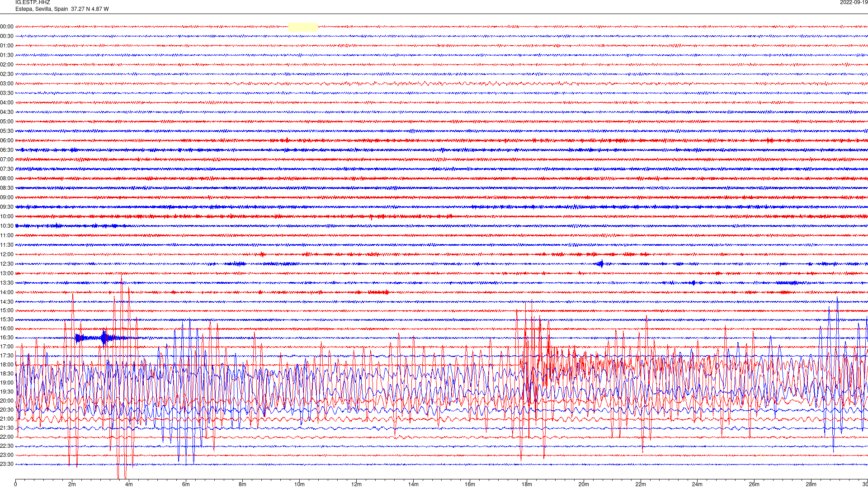Viewport: 868px width, 488px height.
Task: Select the 12:30 time row label
Action: (7, 264)
